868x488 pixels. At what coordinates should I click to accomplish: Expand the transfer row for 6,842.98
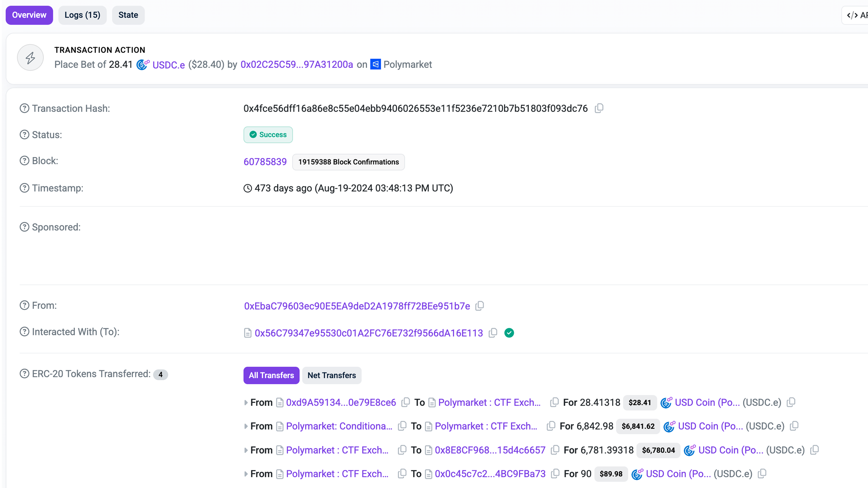[246, 426]
